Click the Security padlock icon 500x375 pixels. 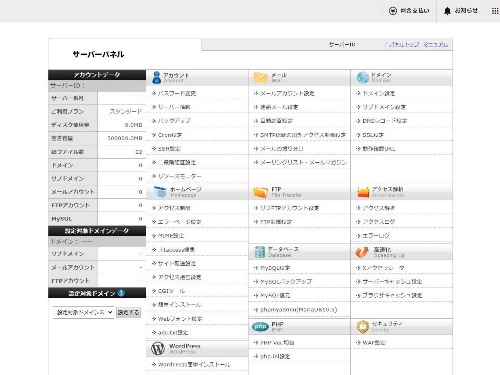[x=362, y=327]
